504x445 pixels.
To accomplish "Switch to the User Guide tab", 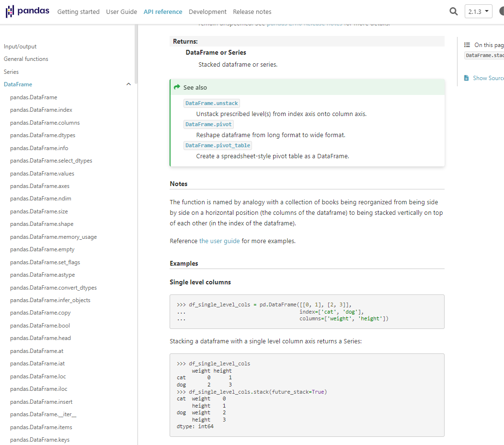I will click(x=121, y=12).
